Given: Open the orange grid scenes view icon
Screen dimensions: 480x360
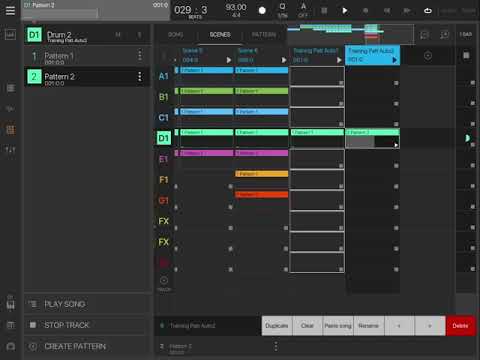Looking at the screenshot, I should 10,129.
